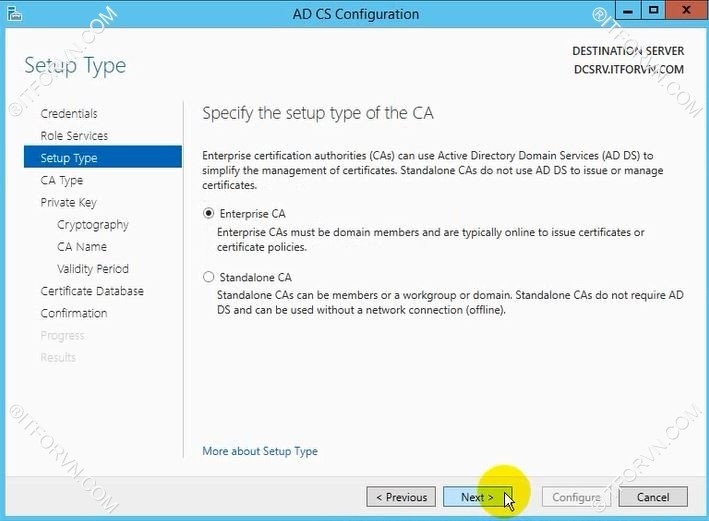709x521 pixels.
Task: Choose the Standalone CA option
Action: pyautogui.click(x=209, y=277)
